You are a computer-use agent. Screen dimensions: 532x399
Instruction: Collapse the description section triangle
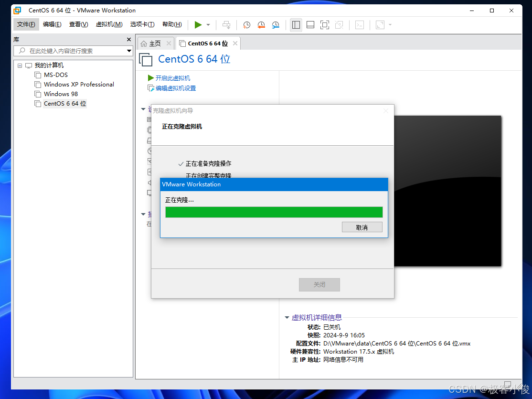click(x=143, y=214)
